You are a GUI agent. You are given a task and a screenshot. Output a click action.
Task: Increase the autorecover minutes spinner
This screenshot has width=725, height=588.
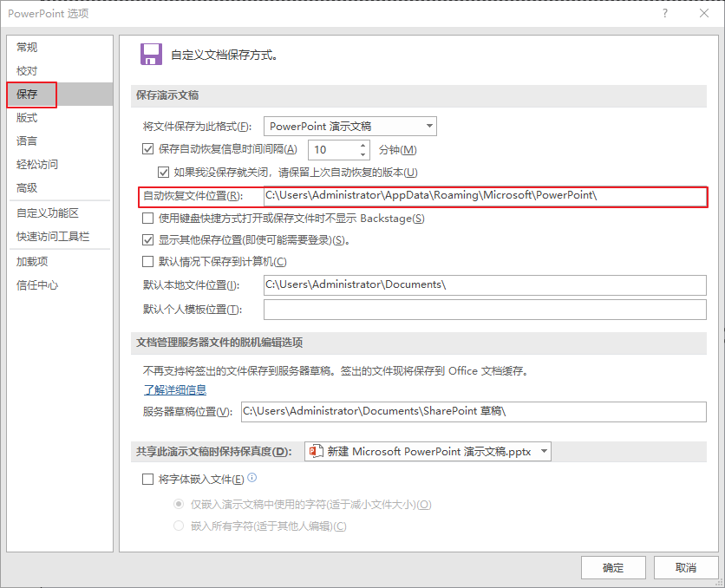[x=363, y=145]
